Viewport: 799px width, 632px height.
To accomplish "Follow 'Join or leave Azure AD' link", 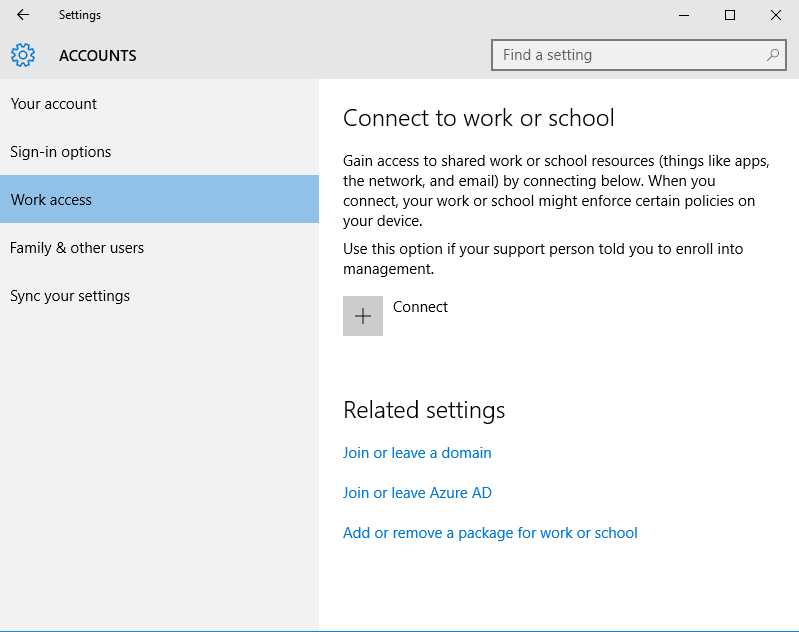I will (417, 493).
